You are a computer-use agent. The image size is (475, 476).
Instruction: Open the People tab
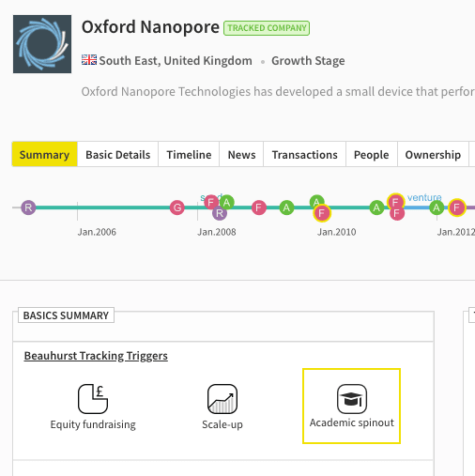pyautogui.click(x=372, y=154)
